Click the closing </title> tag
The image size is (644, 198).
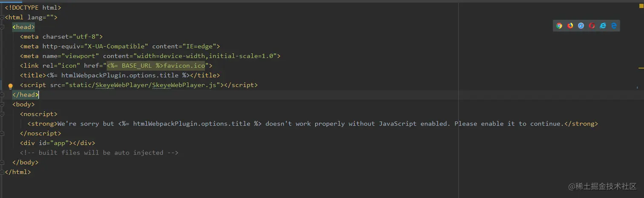pyautogui.click(x=205, y=75)
